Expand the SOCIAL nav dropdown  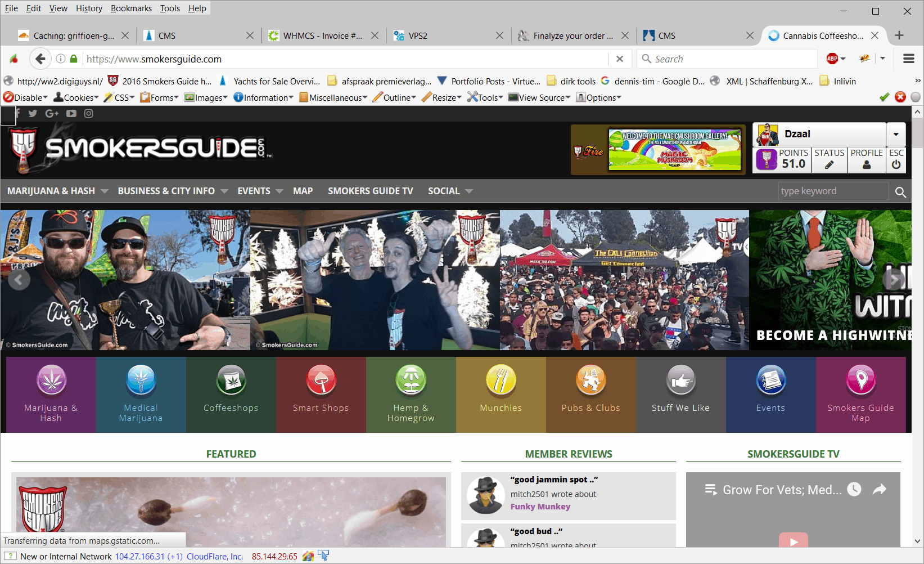469,191
